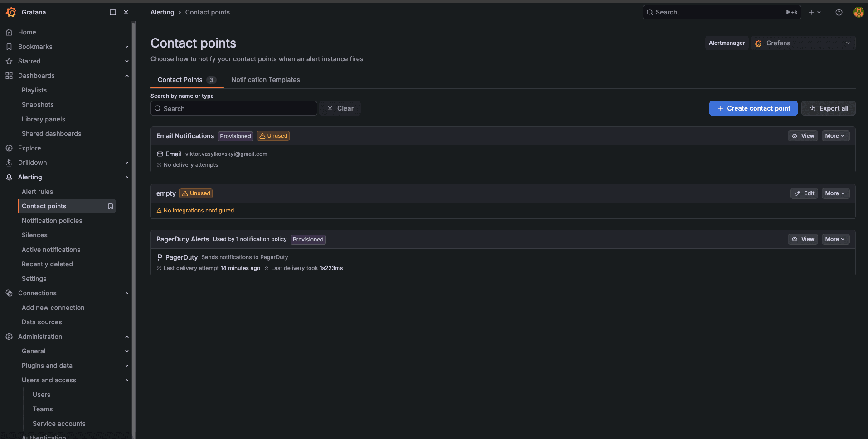Screen dimensions: 868x439
Task: Open More menu for PagerDuty Alerts
Action: [835, 239]
